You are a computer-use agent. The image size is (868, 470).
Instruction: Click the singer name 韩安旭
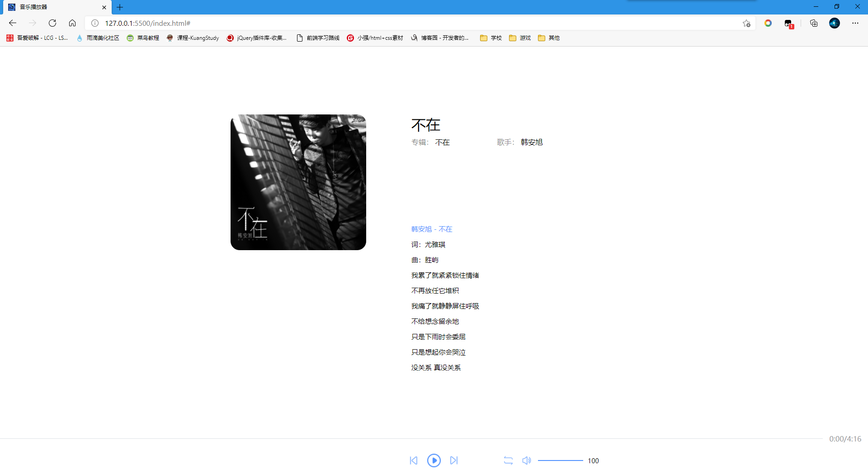[531, 142]
